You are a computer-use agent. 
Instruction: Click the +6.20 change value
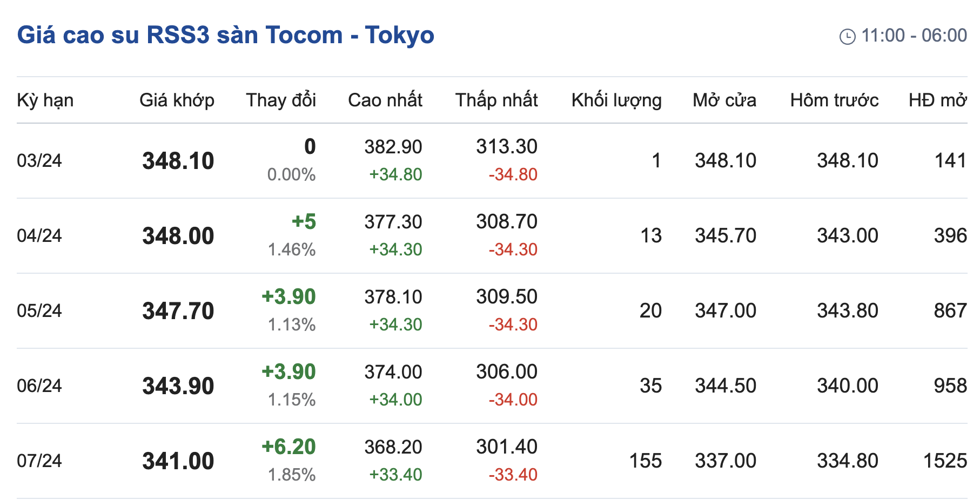click(x=288, y=447)
